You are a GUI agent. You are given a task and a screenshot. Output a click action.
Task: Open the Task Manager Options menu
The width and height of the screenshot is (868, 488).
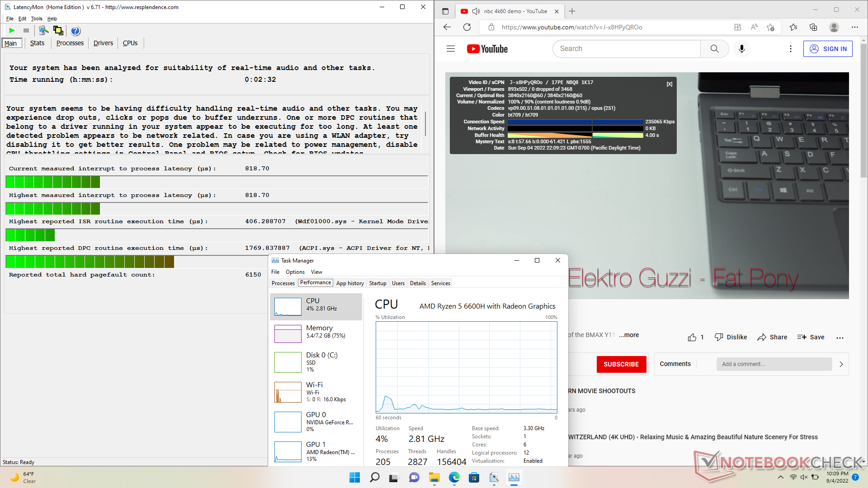295,272
